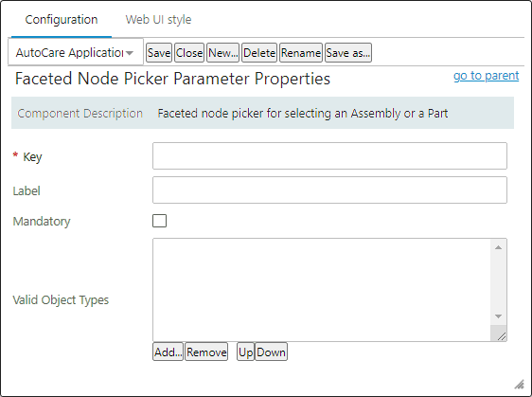Click the Delete button
Viewport: 532px width, 397px height.
pos(259,53)
